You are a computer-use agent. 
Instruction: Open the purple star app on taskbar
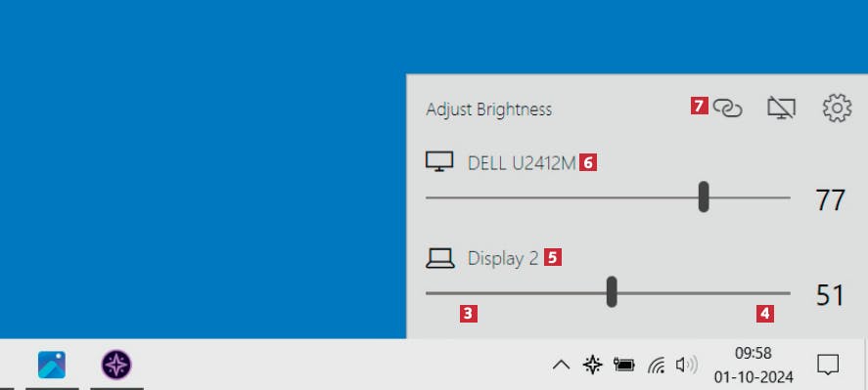(x=116, y=366)
